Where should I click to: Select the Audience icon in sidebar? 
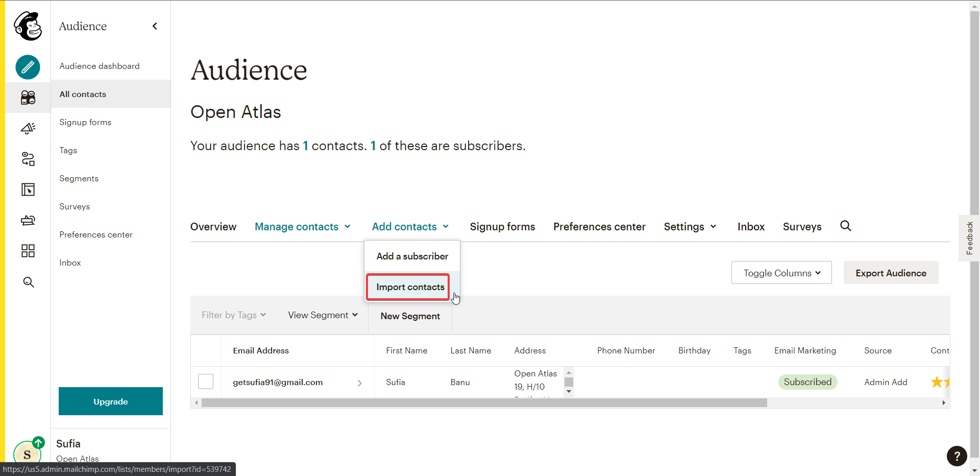pos(28,97)
